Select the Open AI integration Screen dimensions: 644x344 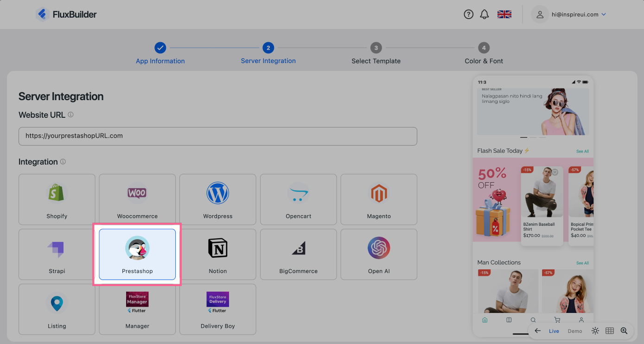coord(379,254)
